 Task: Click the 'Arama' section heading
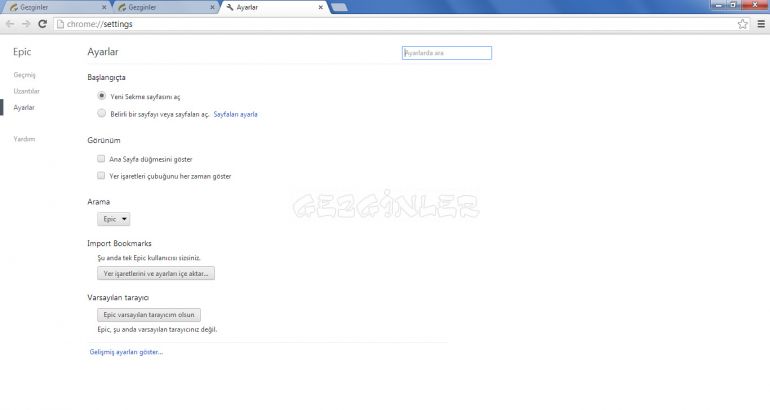point(99,202)
